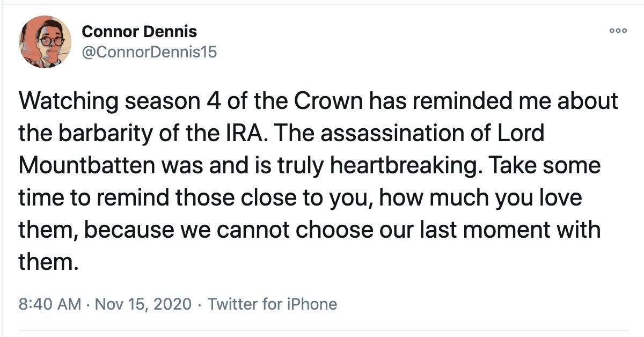Screen dimensions: 644x337
Task: Click the 8:40 AM timestamp
Action: click(x=50, y=304)
